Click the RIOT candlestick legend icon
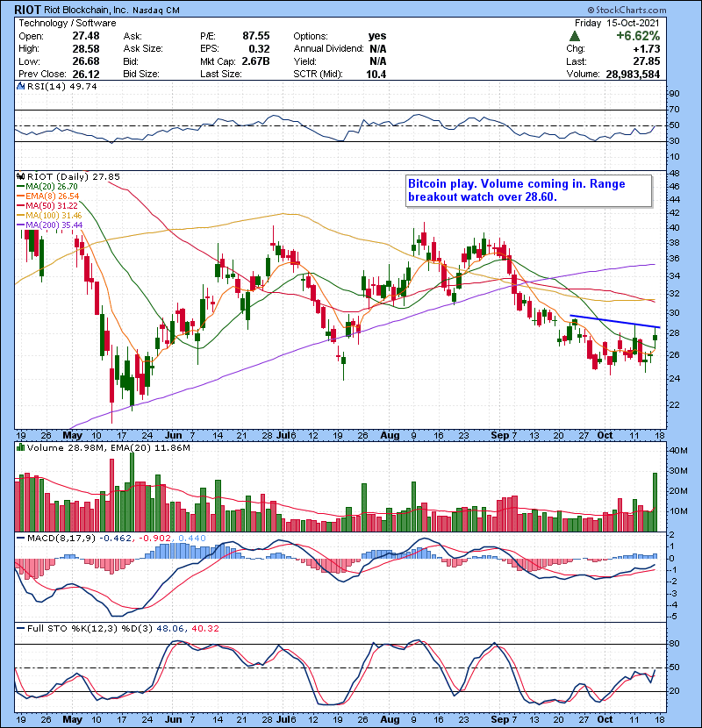This screenshot has width=702, height=728. coord(21,176)
